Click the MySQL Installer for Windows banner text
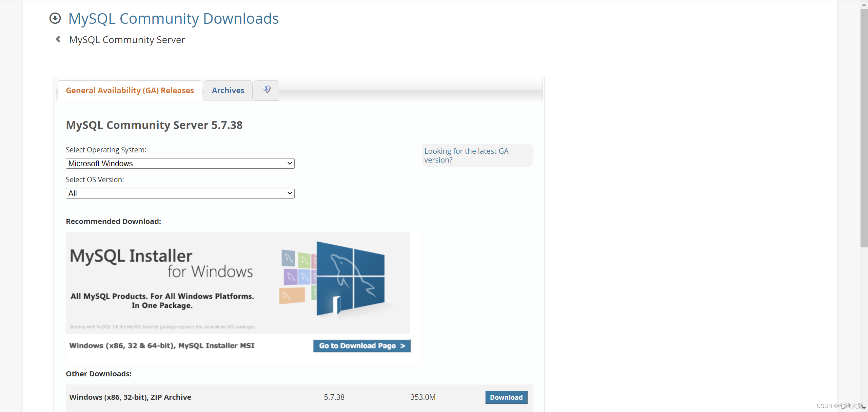Screen dimensions: 868x412 tap(161, 263)
